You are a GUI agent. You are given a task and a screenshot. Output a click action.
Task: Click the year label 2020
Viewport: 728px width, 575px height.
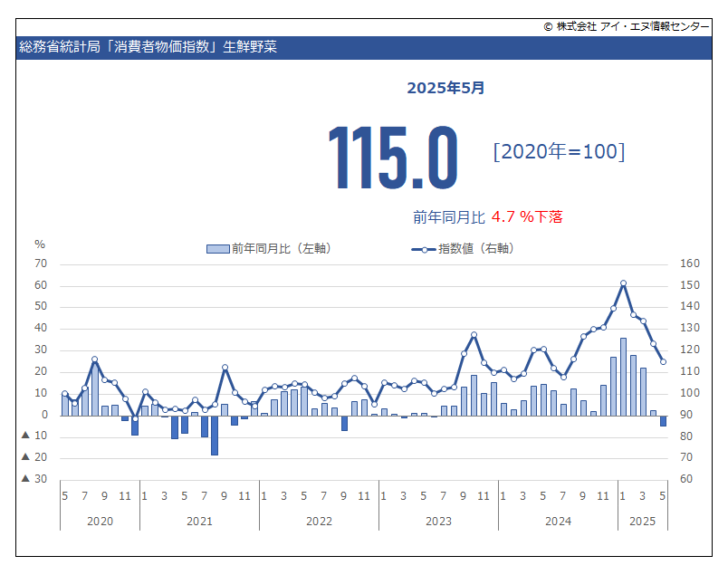100,522
